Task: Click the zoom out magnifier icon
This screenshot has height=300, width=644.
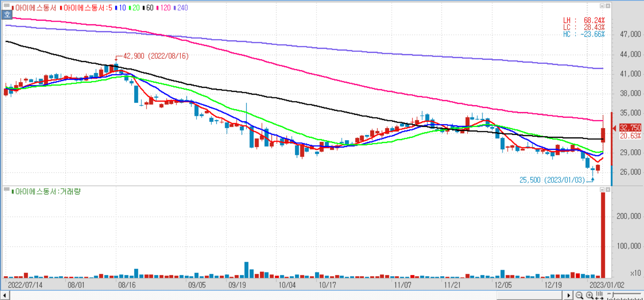Action: pos(580,295)
